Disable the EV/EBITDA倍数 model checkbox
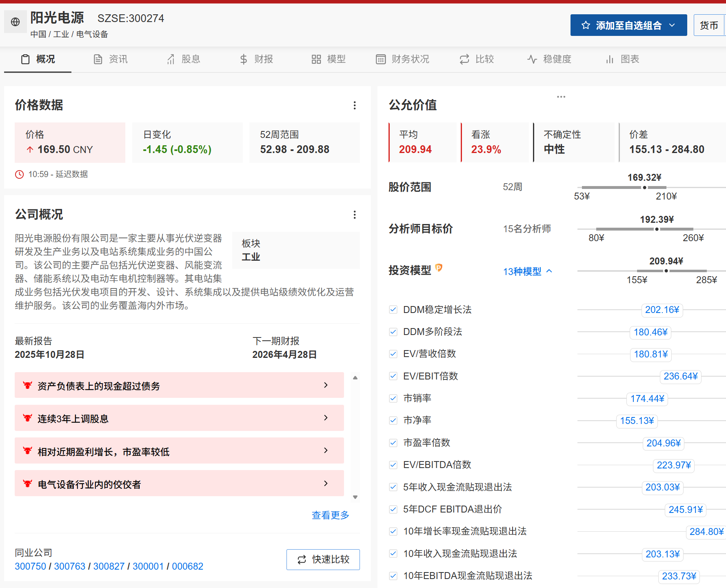The height and width of the screenshot is (588, 726). coord(393,465)
